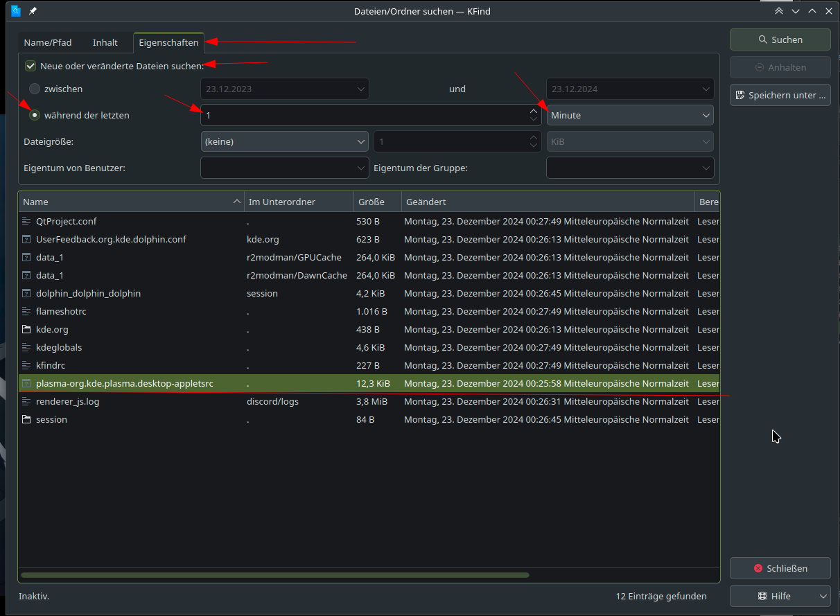Click the Anhalten button
The width and height of the screenshot is (840, 616).
(x=780, y=67)
